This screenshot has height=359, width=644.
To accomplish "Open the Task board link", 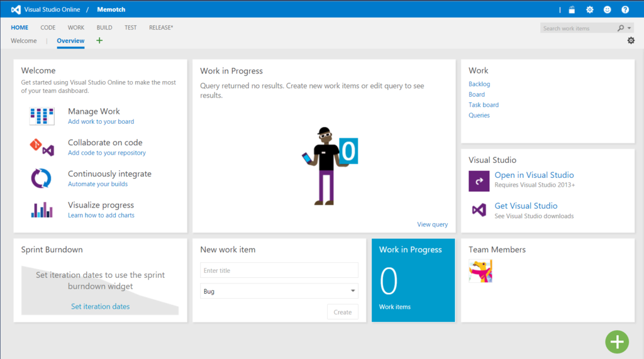I will tap(484, 105).
